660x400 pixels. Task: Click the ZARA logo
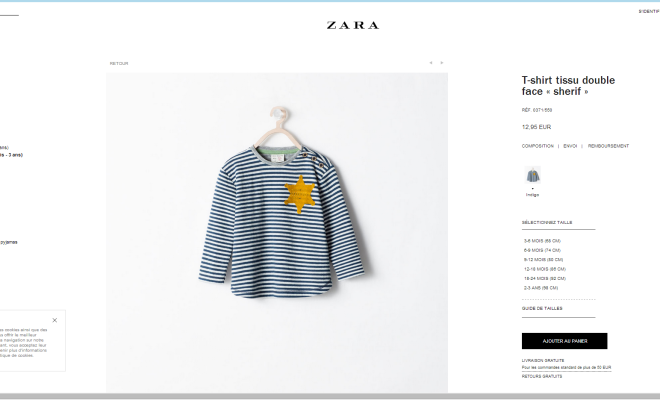click(x=353, y=25)
